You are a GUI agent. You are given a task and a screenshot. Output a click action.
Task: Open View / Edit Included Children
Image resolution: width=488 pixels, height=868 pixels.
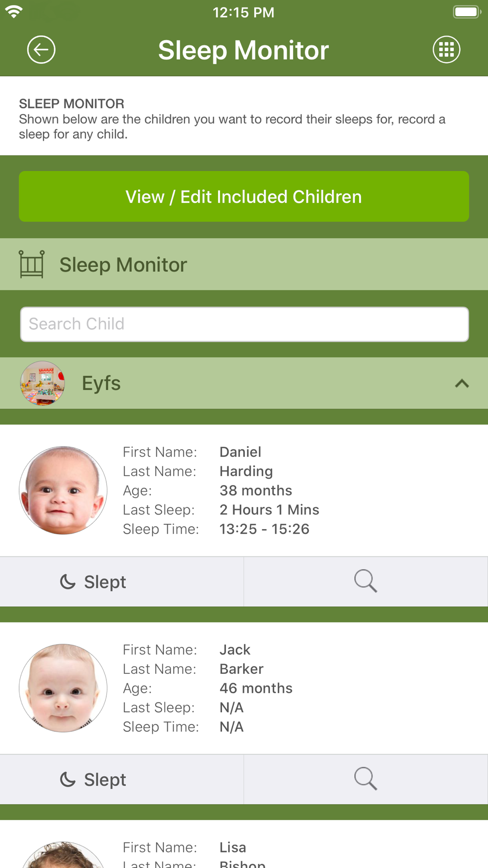[x=244, y=196]
